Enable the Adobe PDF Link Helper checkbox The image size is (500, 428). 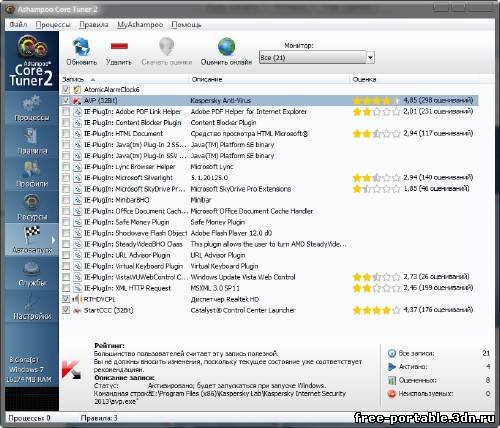(x=66, y=112)
